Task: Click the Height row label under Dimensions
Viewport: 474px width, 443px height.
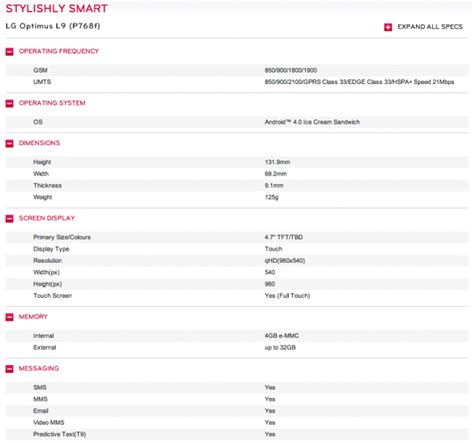Action: (42, 162)
